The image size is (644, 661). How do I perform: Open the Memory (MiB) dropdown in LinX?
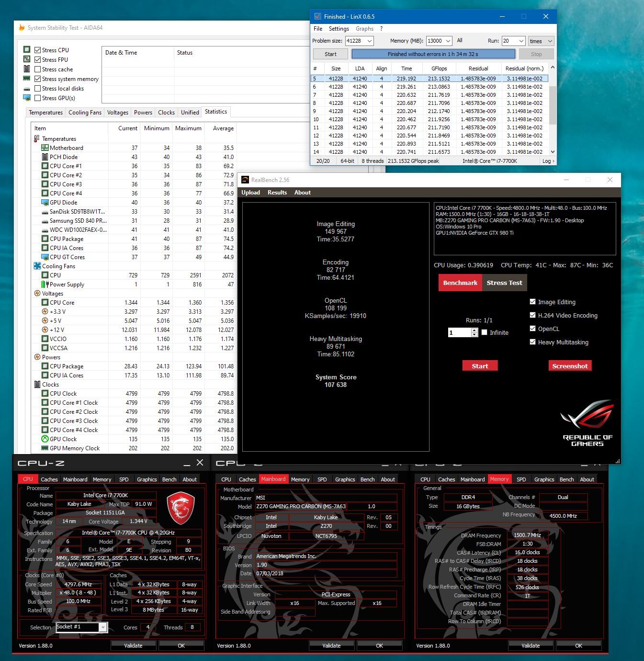click(448, 41)
